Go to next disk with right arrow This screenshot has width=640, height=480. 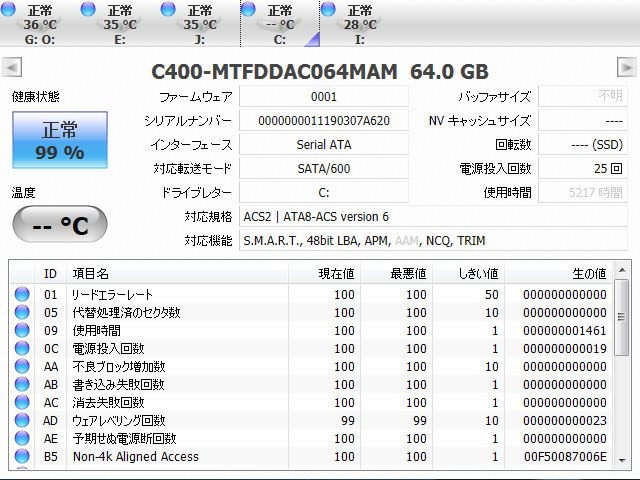point(627,67)
